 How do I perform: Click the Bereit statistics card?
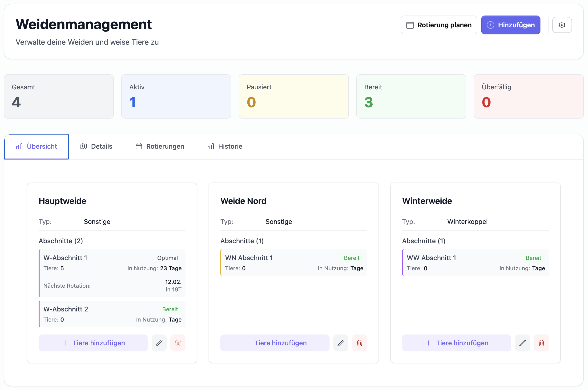pyautogui.click(x=411, y=96)
